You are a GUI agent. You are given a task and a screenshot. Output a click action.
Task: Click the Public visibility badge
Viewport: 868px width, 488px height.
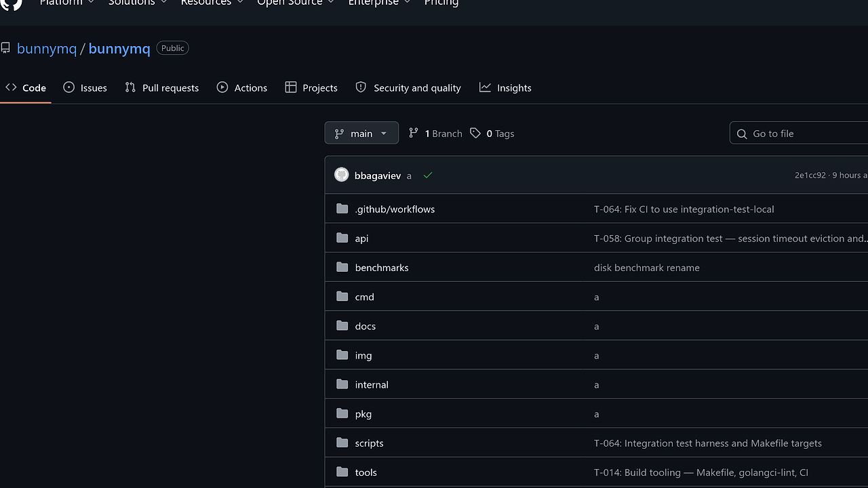point(172,48)
